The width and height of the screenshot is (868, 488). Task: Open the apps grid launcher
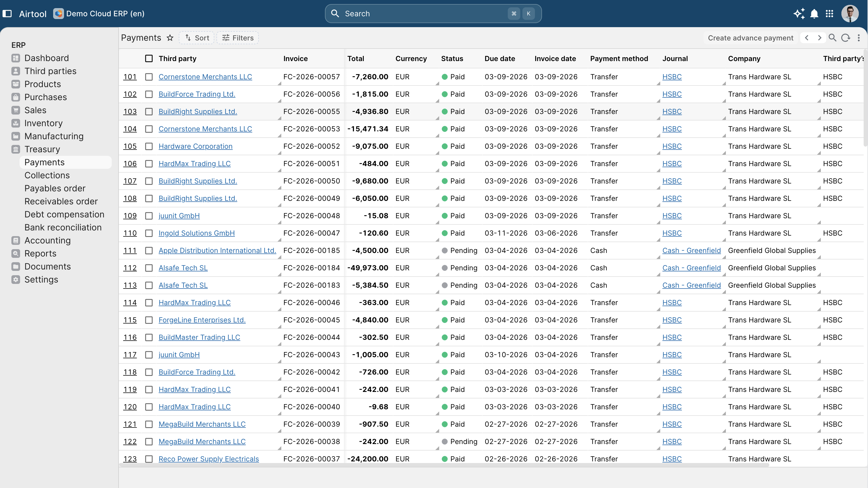[829, 14]
